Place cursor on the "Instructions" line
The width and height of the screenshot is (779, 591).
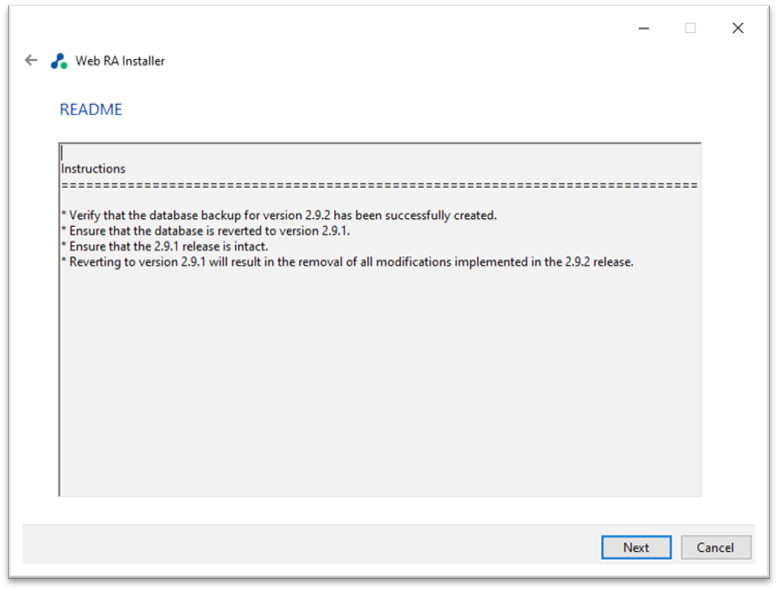(x=93, y=169)
